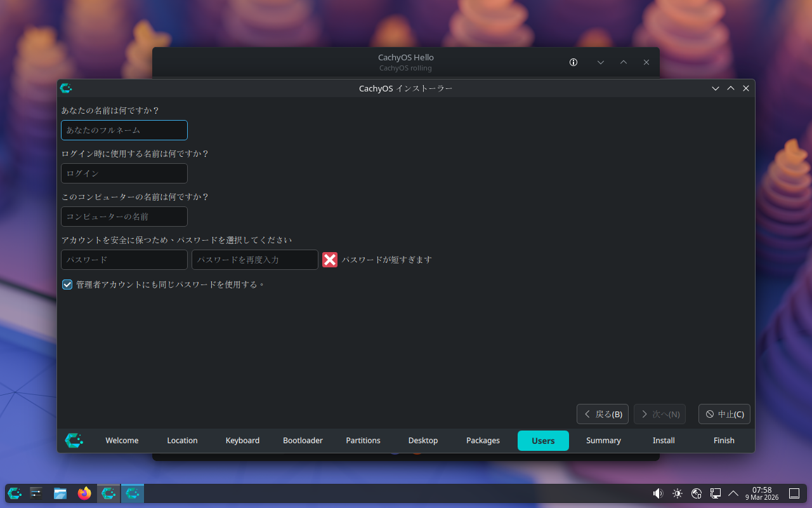812x508 pixels.
Task: Select the highlighted Users step
Action: (x=543, y=441)
